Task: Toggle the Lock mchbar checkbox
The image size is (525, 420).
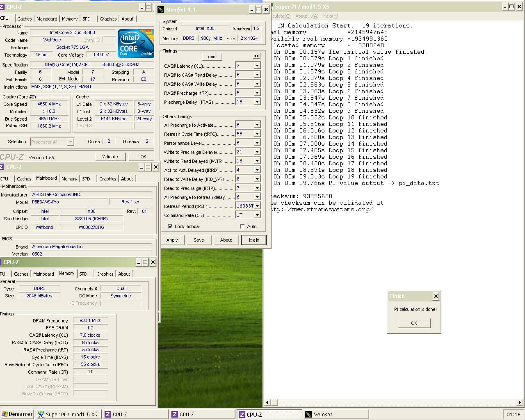Action: coord(170,226)
